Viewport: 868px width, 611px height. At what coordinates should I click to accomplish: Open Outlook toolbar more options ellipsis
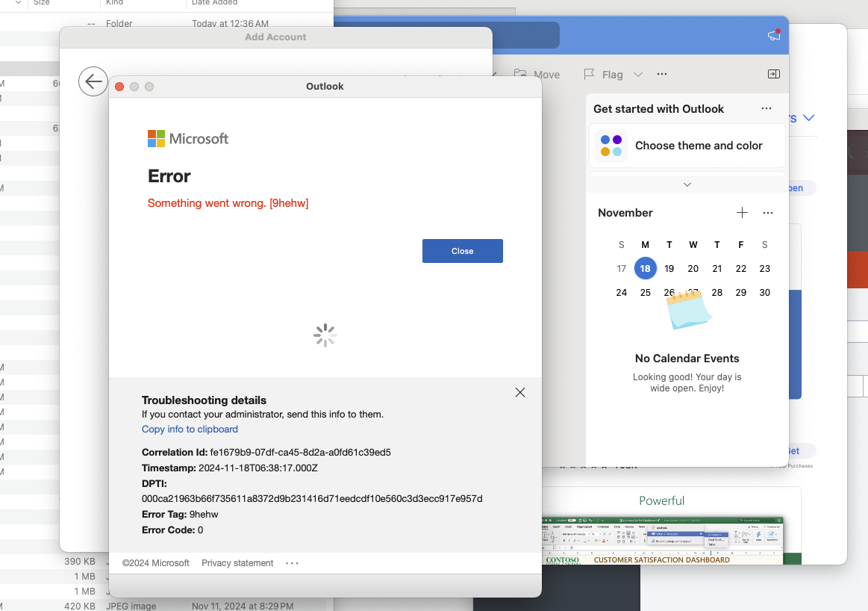tap(661, 74)
